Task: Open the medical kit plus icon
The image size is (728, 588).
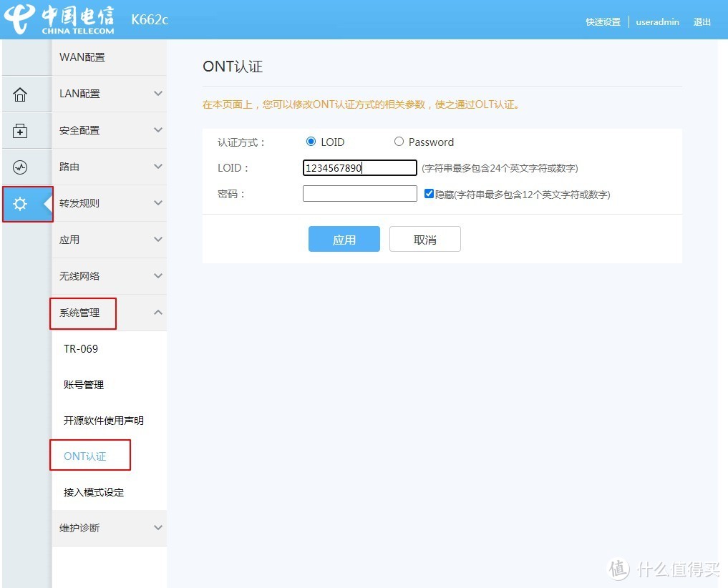Action: (20, 131)
